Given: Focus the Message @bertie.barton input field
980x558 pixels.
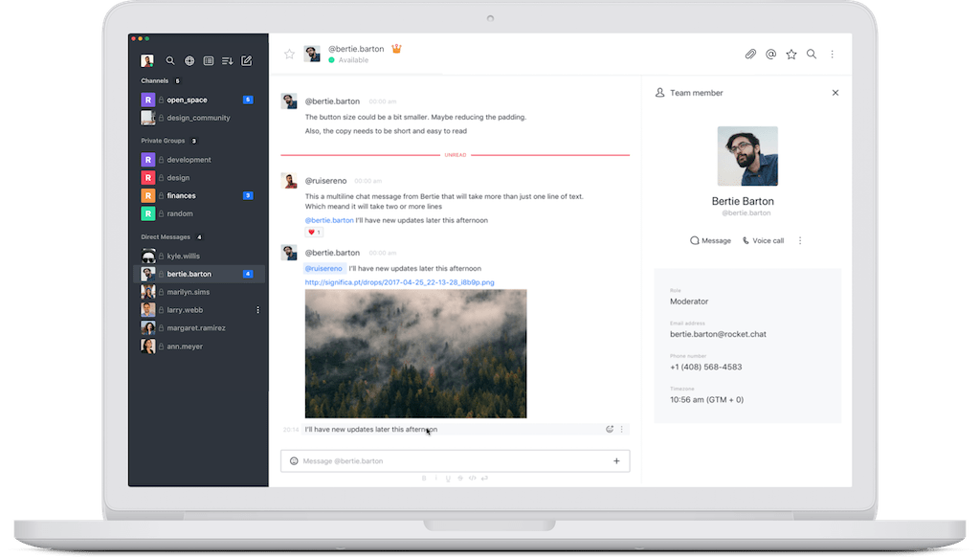Looking at the screenshot, I should click(455, 461).
